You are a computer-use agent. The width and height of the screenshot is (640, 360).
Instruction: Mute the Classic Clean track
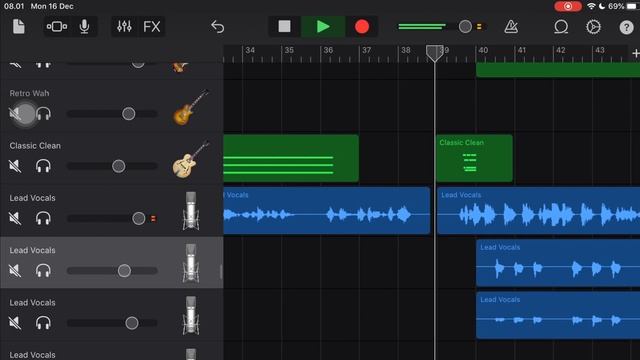tap(15, 166)
